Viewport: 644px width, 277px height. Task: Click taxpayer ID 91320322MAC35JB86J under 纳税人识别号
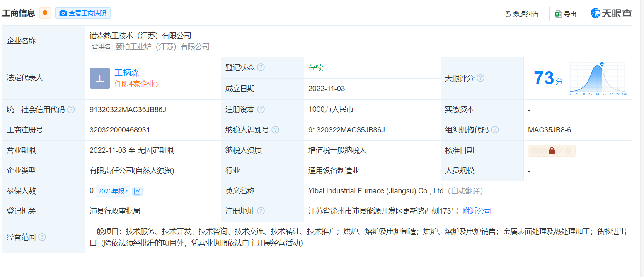point(346,130)
